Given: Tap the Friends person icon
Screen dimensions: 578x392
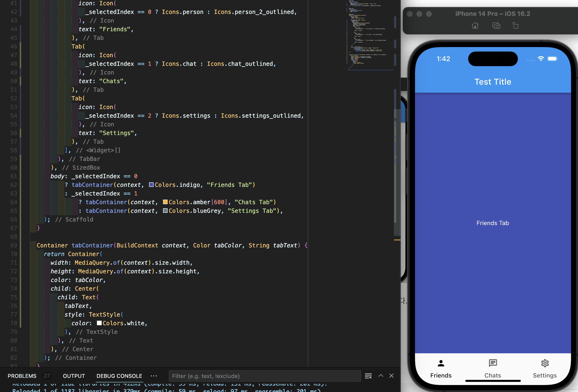Looking at the screenshot, I should click(x=441, y=363).
